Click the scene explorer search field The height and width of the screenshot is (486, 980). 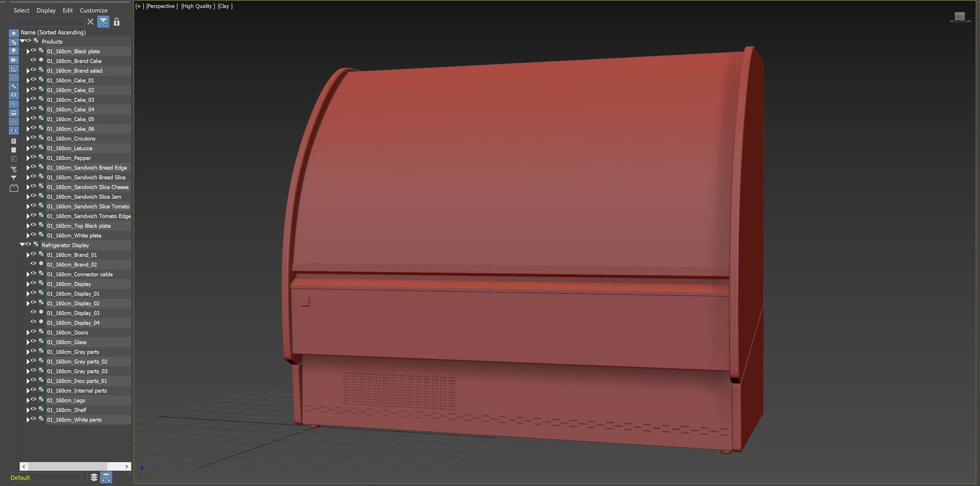[x=47, y=21]
